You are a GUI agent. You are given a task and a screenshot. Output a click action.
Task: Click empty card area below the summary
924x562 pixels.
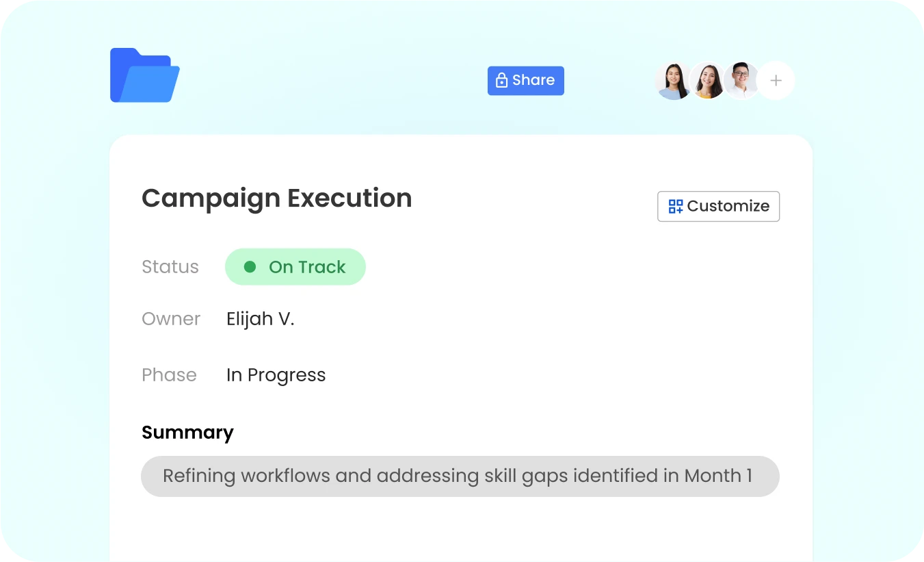(x=460, y=531)
